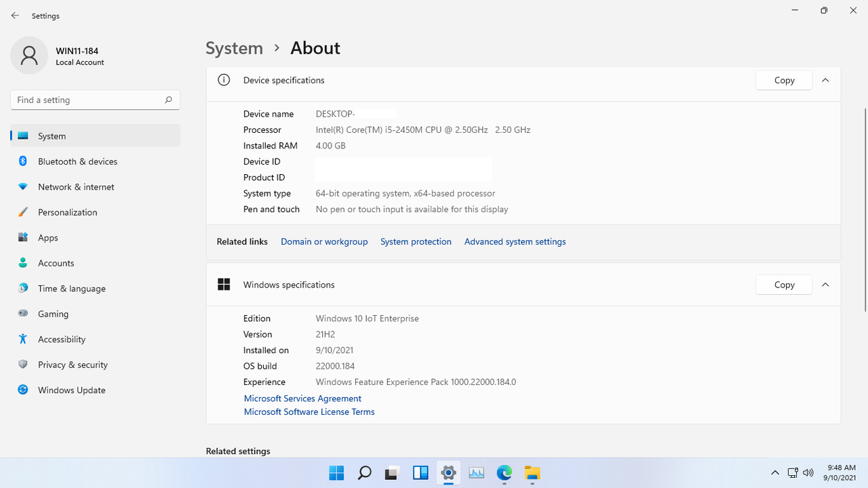
Task: Open Task View on the taskbar
Action: coord(392,473)
